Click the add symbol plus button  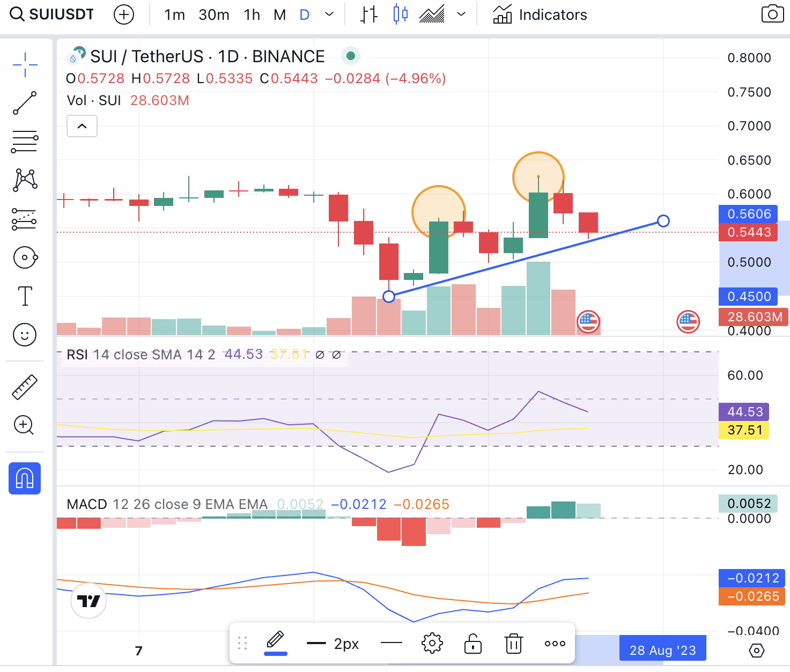click(x=124, y=14)
